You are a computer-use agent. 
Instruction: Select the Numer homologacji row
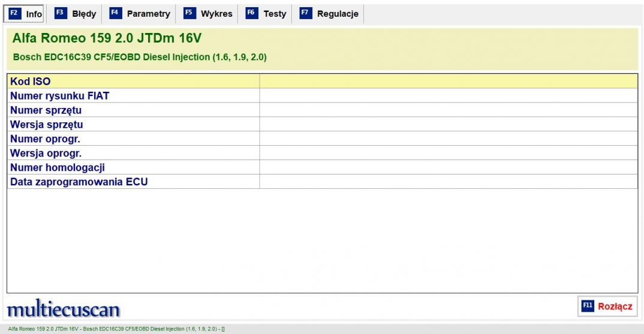click(323, 168)
